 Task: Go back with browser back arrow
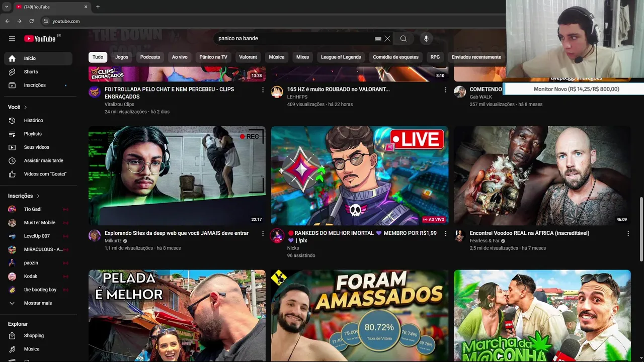click(7, 21)
